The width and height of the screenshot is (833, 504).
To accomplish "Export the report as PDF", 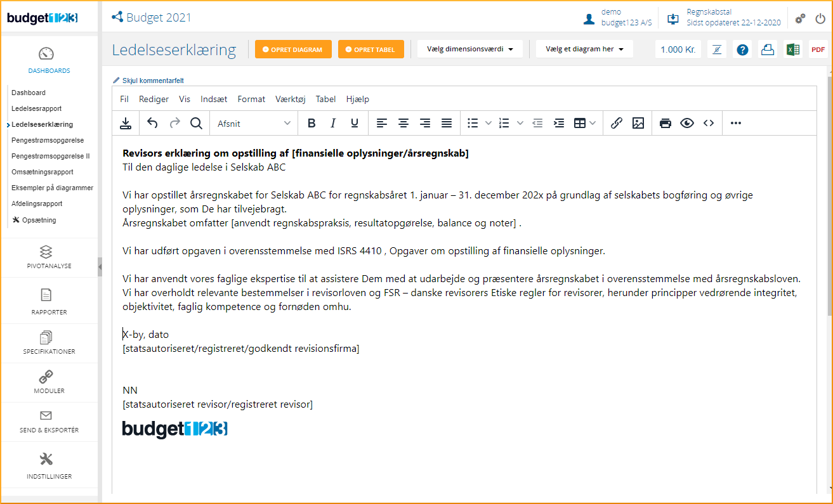I will tap(818, 49).
